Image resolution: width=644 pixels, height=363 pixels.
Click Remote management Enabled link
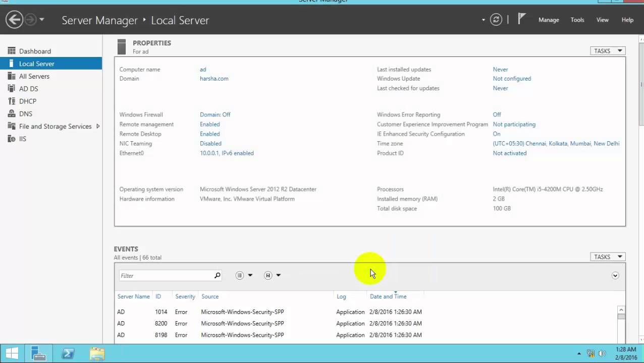coord(209,124)
